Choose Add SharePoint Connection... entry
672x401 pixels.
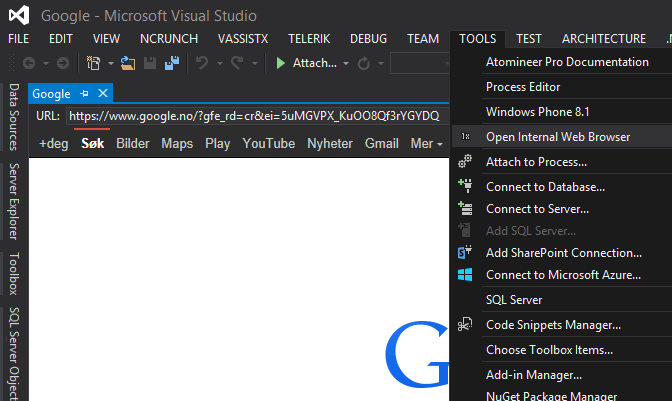point(564,252)
